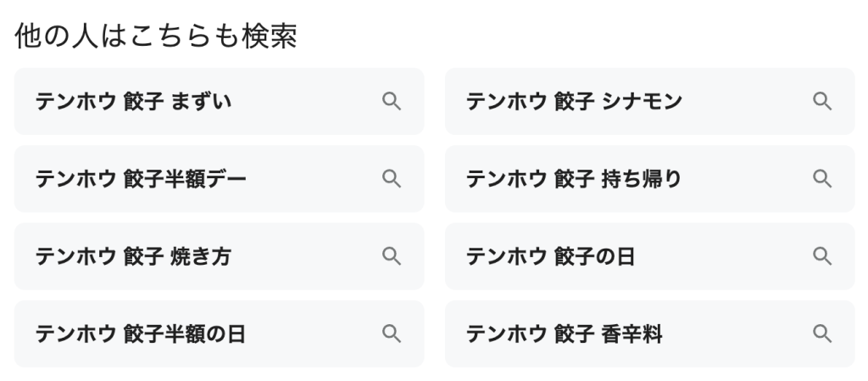Open the テンホウ 餃子半額の日 suggestion text
Image resolution: width=868 pixels, height=381 pixels.
click(x=140, y=334)
